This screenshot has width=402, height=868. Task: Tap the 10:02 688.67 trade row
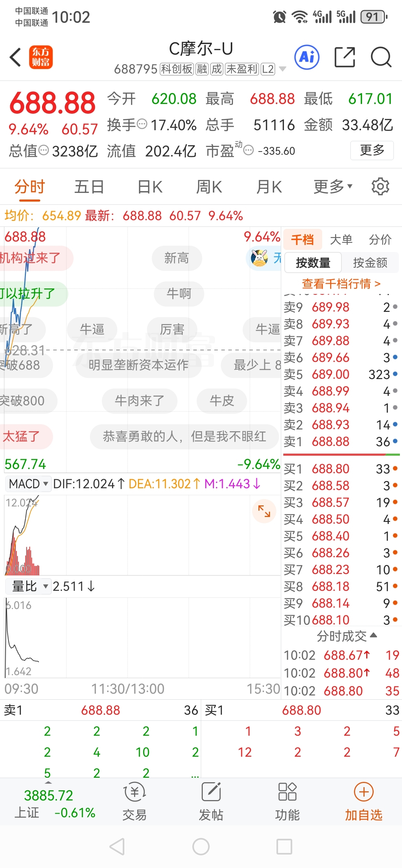tap(342, 655)
